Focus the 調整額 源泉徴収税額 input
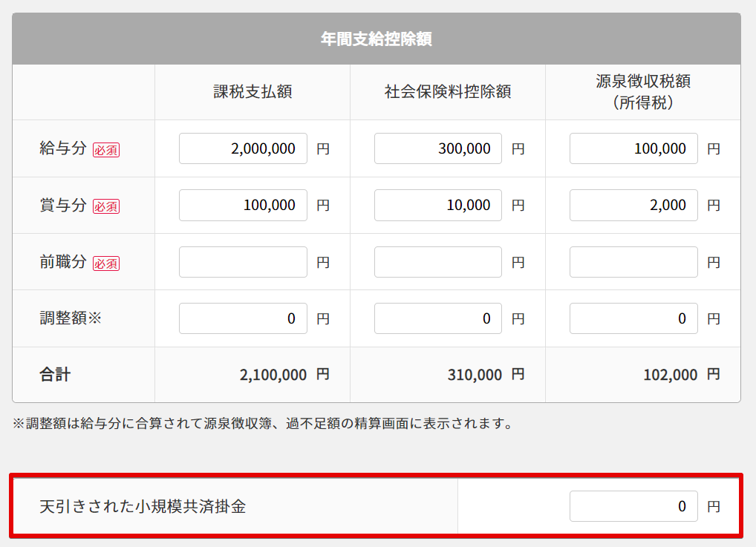This screenshot has height=547, width=756. (x=633, y=318)
